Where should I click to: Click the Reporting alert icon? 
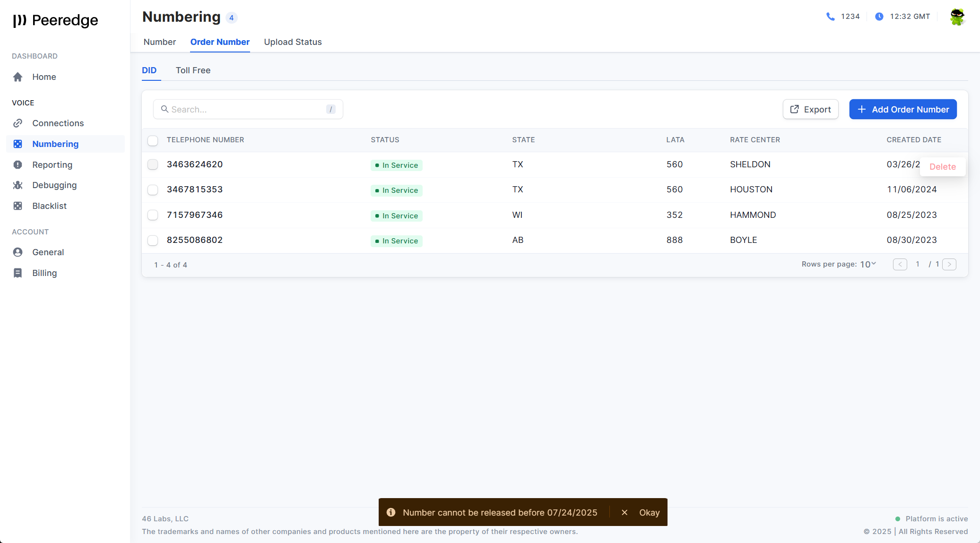(x=18, y=165)
